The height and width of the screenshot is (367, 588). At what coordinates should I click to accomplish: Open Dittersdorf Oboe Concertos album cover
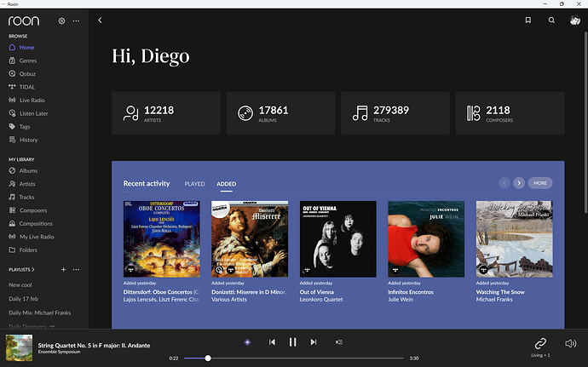click(x=162, y=239)
